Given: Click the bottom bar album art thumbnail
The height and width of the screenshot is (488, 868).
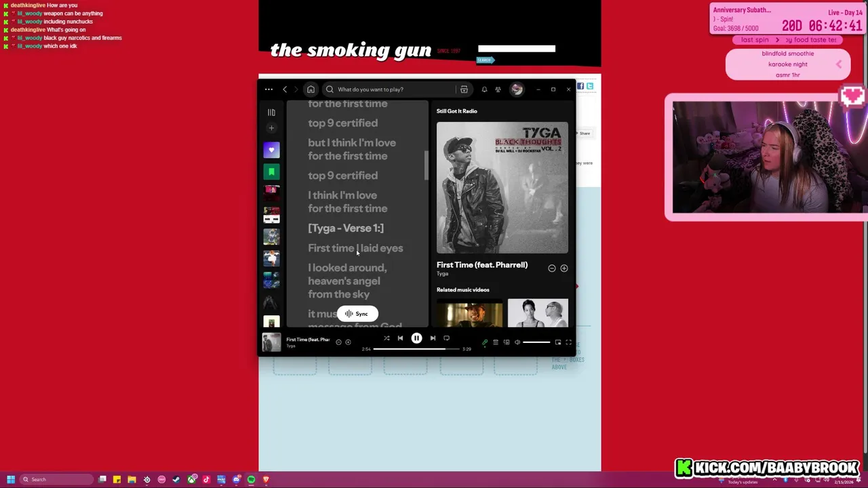Looking at the screenshot, I should tap(271, 343).
